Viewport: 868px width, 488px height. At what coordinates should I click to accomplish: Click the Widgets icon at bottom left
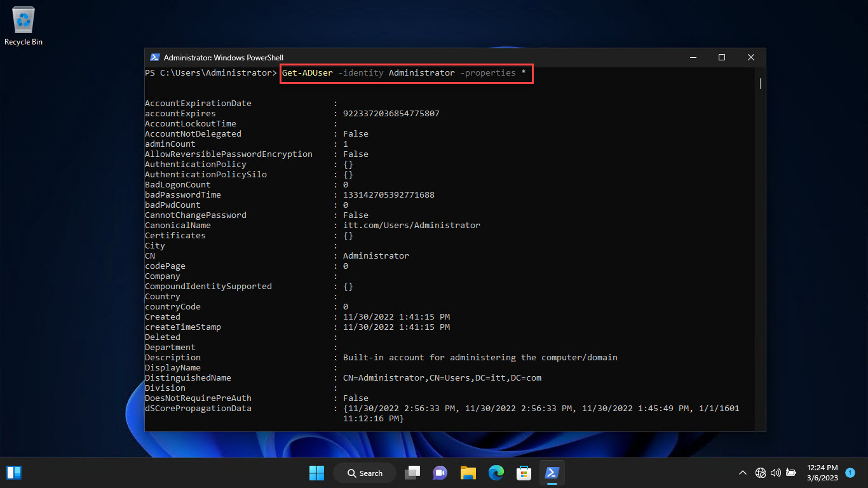coord(13,472)
